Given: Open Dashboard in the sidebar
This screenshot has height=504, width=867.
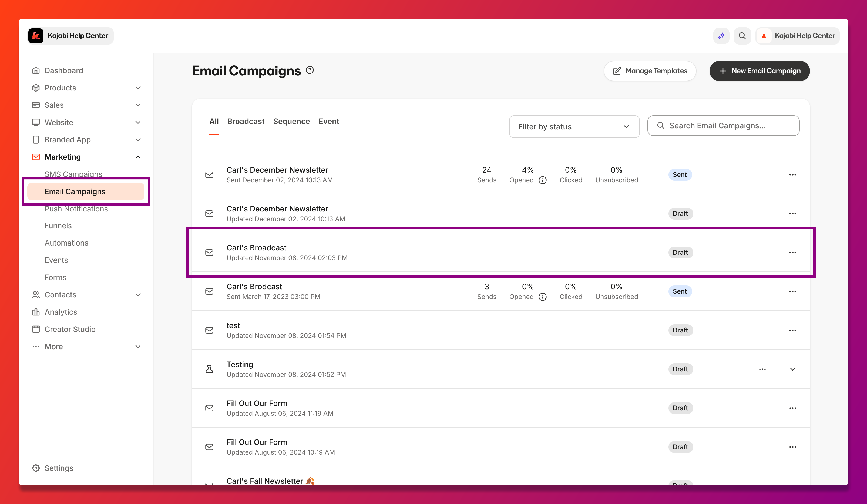Looking at the screenshot, I should [x=64, y=70].
